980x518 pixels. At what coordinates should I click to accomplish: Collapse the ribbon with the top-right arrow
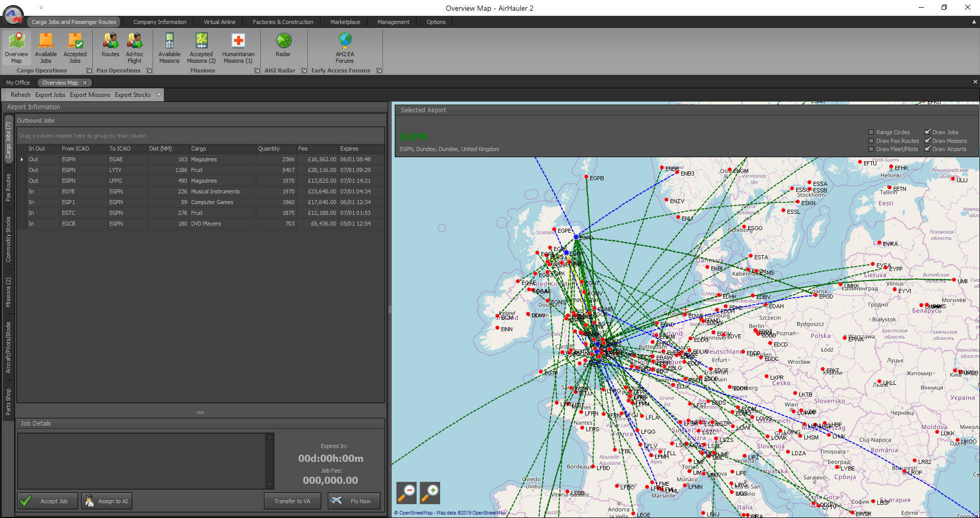[974, 22]
